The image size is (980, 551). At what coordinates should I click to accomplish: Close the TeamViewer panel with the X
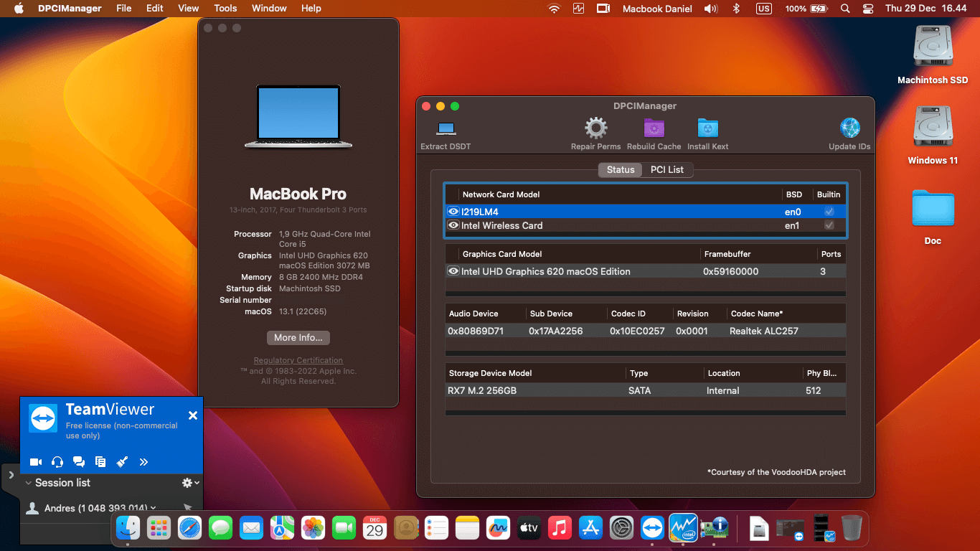coord(192,415)
